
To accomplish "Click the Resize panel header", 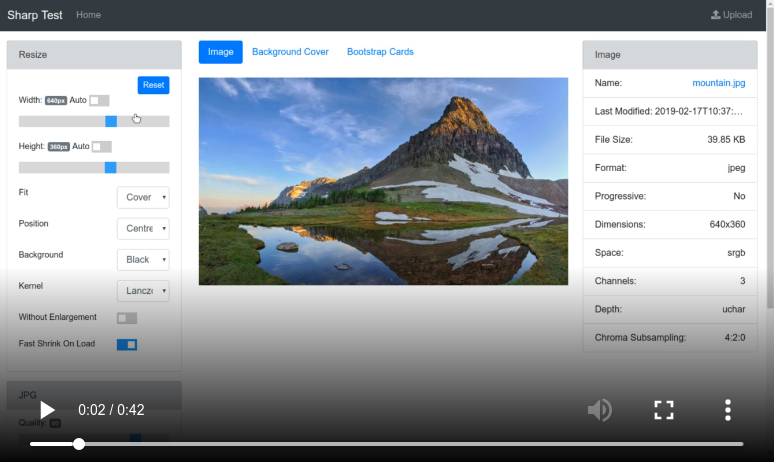I will click(94, 55).
